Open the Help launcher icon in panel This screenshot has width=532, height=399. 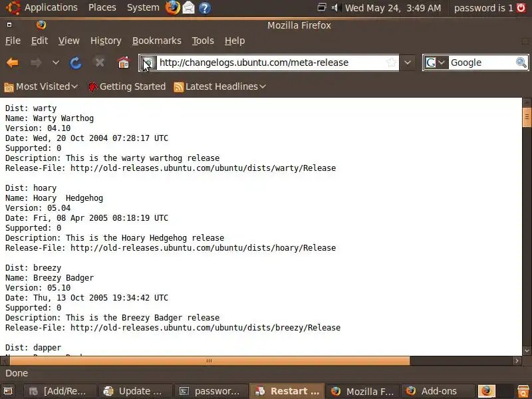(204, 8)
